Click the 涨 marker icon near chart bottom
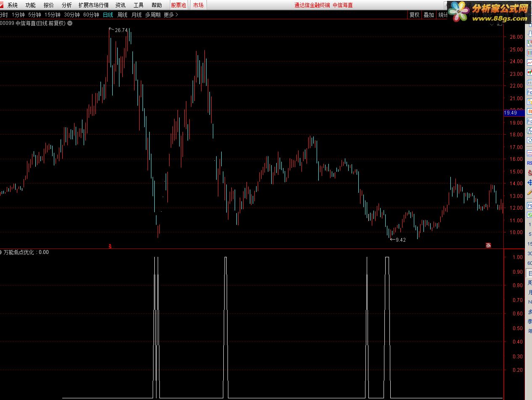This screenshot has width=532, height=400. 488,245
